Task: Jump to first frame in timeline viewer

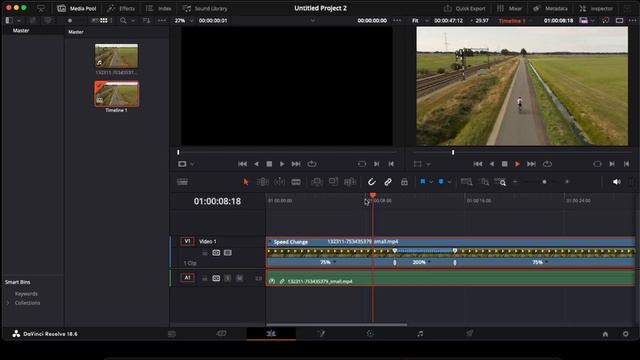Action: 478,164
